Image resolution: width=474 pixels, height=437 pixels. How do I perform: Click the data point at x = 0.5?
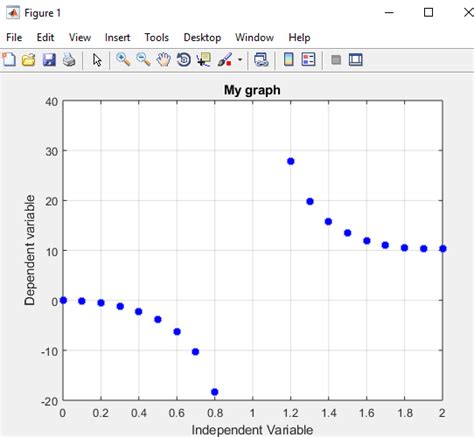click(x=158, y=319)
